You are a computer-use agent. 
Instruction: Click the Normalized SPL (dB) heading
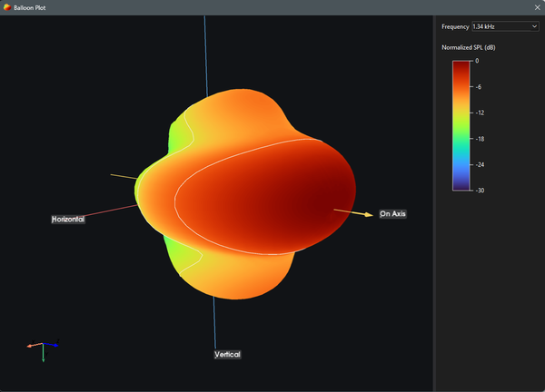coord(468,47)
